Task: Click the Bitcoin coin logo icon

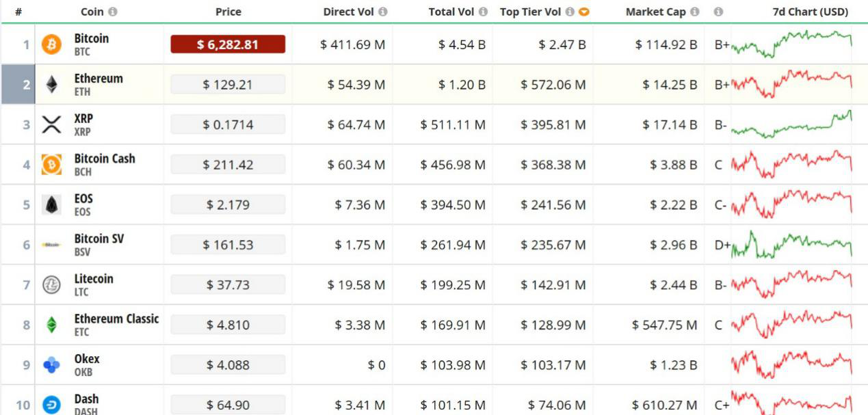Action: point(51,45)
